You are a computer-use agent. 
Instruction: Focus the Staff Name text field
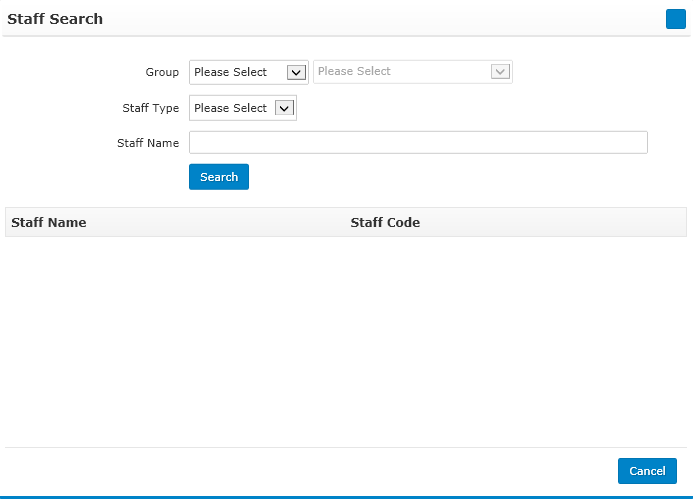[418, 142]
